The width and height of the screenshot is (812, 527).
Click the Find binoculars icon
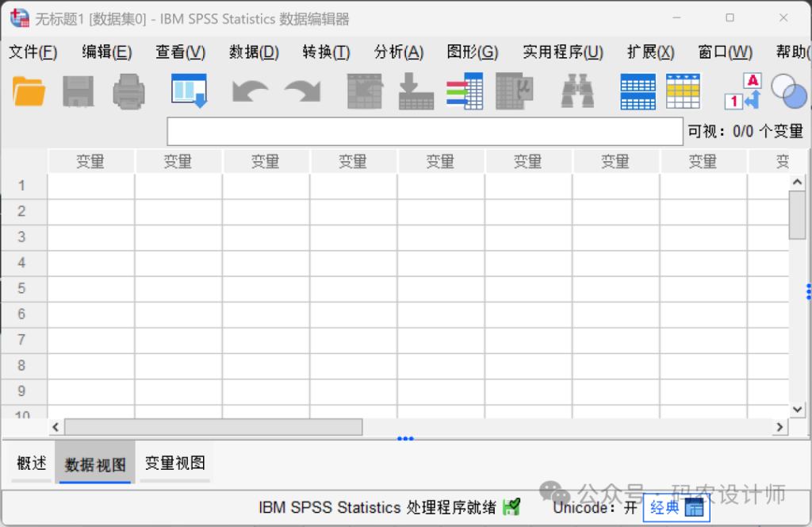[x=577, y=91]
